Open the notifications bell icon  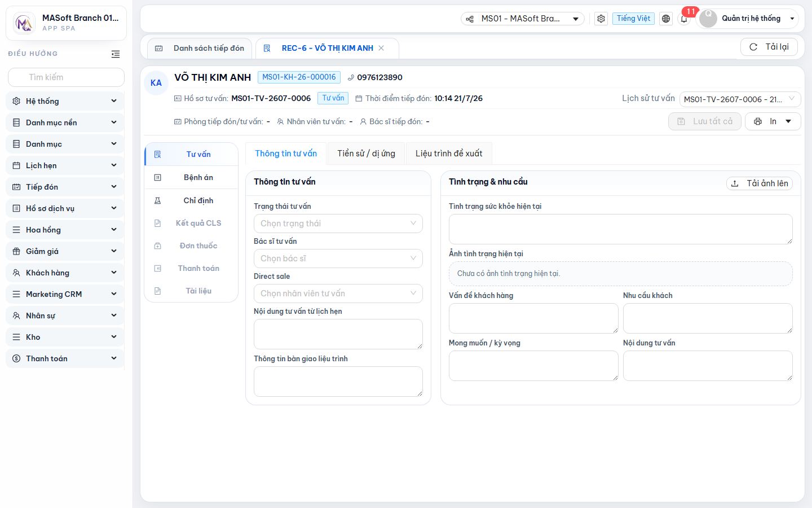click(x=684, y=19)
